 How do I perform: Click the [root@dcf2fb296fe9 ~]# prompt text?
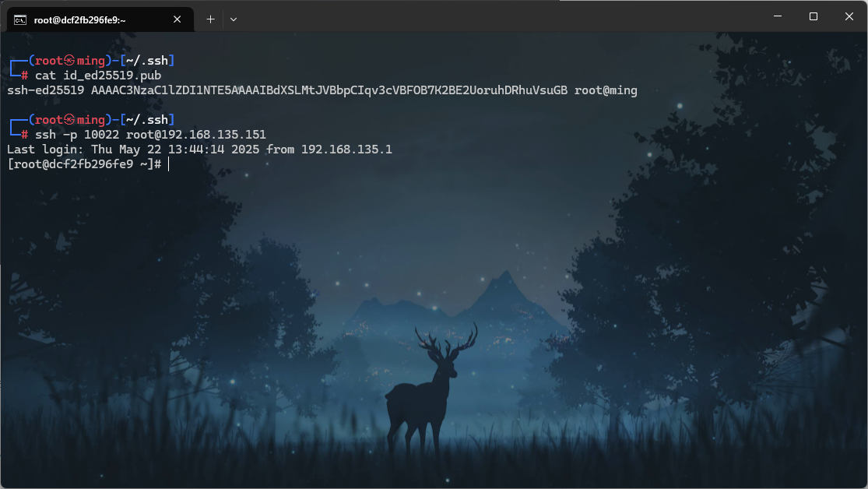coord(84,164)
